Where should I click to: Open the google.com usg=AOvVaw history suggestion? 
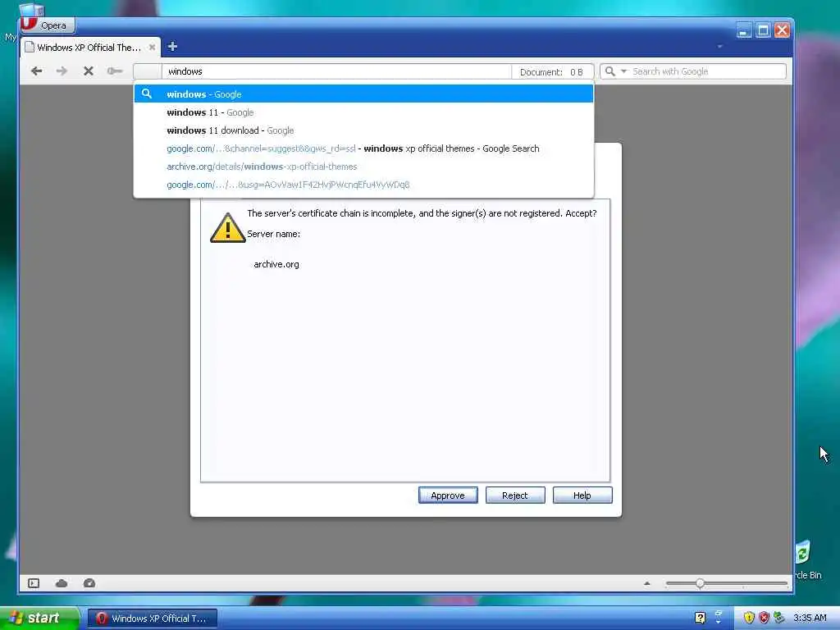363,185
